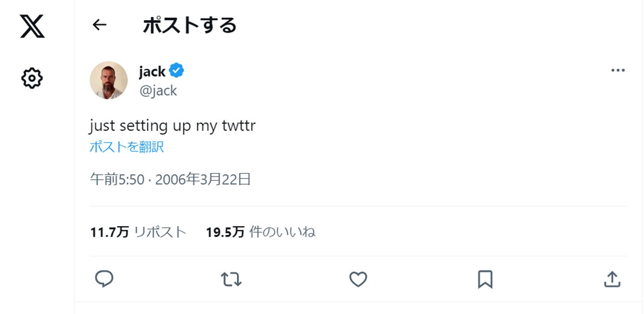View the 11.7万 リポスト list
This screenshot has height=314, width=644.
(x=138, y=232)
